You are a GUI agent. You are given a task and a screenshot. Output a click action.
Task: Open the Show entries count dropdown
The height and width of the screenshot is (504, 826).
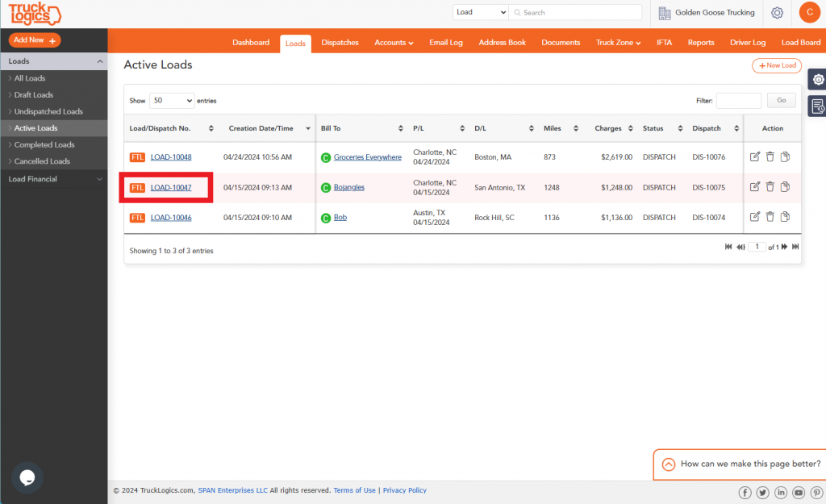(173, 101)
